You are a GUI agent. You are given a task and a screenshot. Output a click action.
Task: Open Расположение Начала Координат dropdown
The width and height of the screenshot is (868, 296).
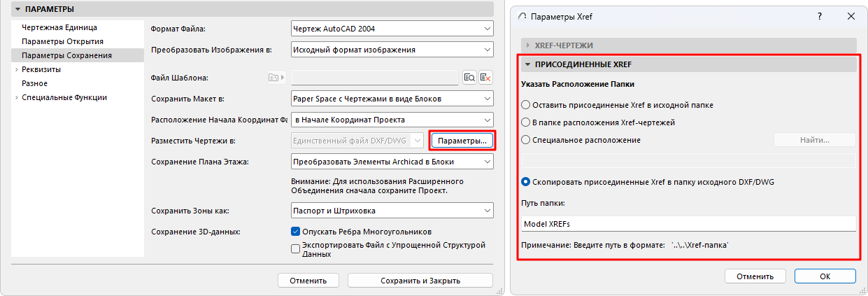[392, 120]
